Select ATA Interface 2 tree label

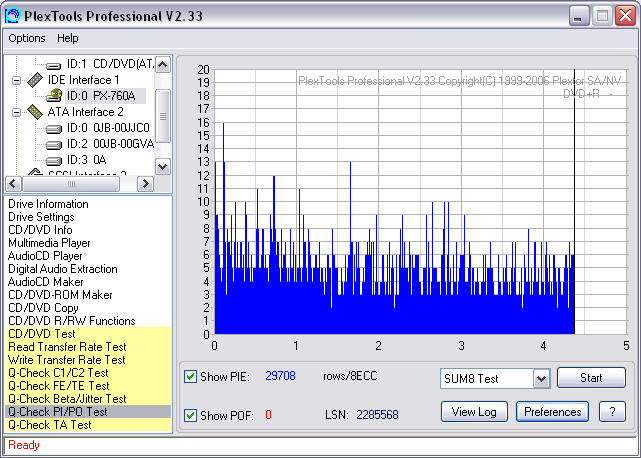(x=85, y=112)
